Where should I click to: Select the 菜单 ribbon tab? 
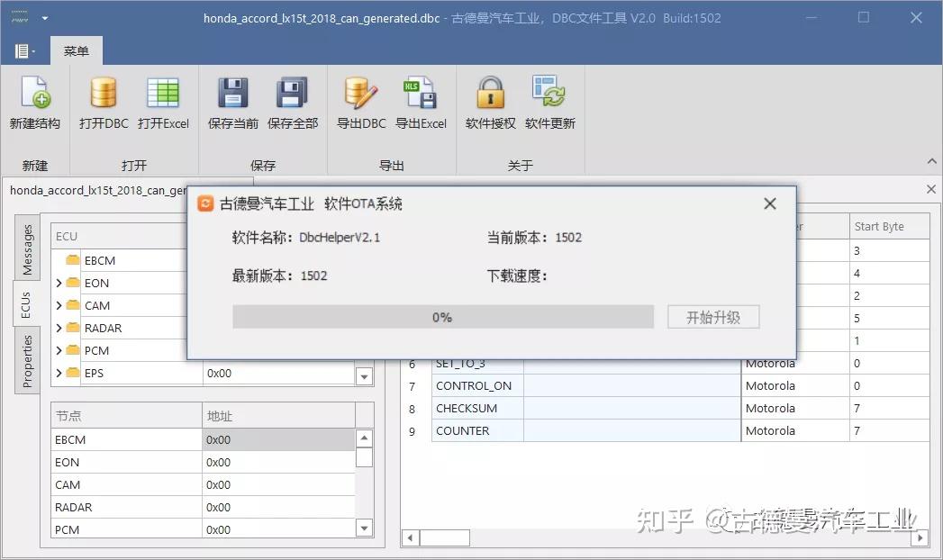coord(77,51)
